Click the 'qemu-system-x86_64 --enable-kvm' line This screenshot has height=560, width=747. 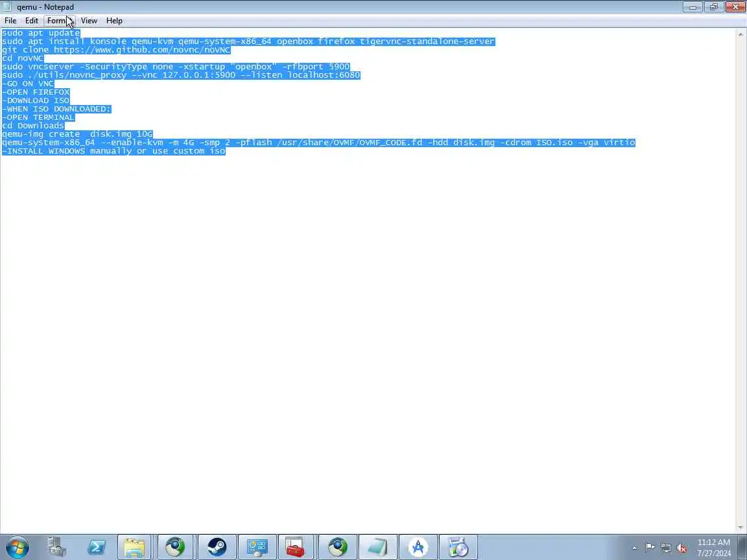(318, 143)
